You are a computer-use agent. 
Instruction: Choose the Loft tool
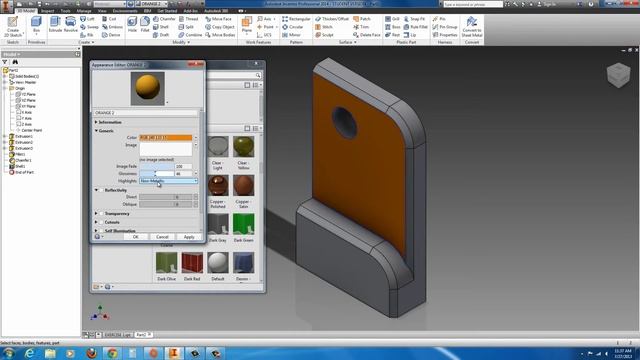point(87,19)
